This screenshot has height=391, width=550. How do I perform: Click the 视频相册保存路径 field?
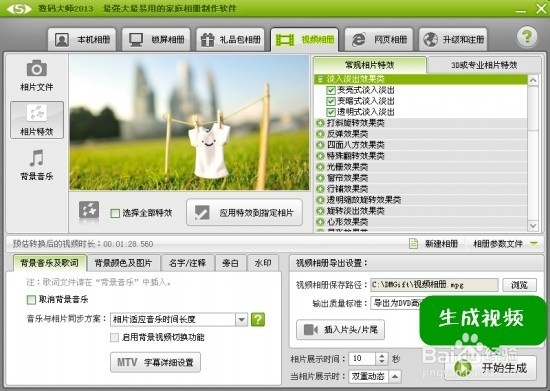pyautogui.click(x=434, y=285)
